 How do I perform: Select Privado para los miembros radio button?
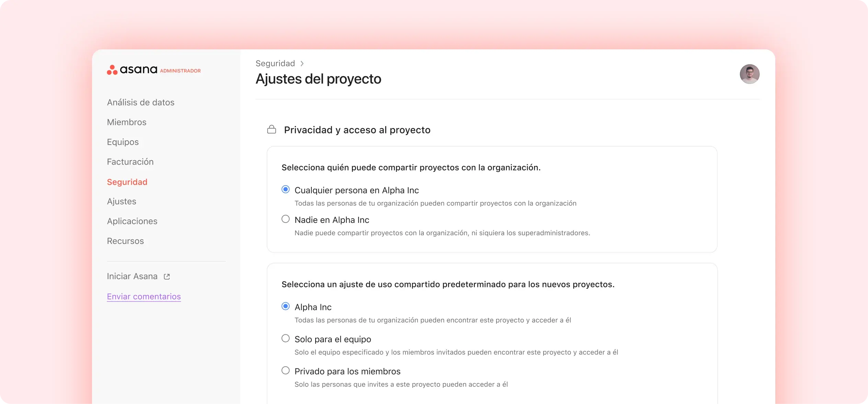click(286, 370)
